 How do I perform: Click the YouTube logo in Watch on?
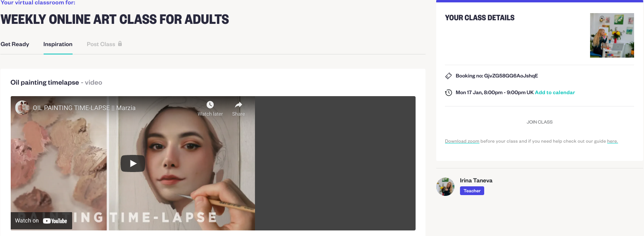coord(55,221)
